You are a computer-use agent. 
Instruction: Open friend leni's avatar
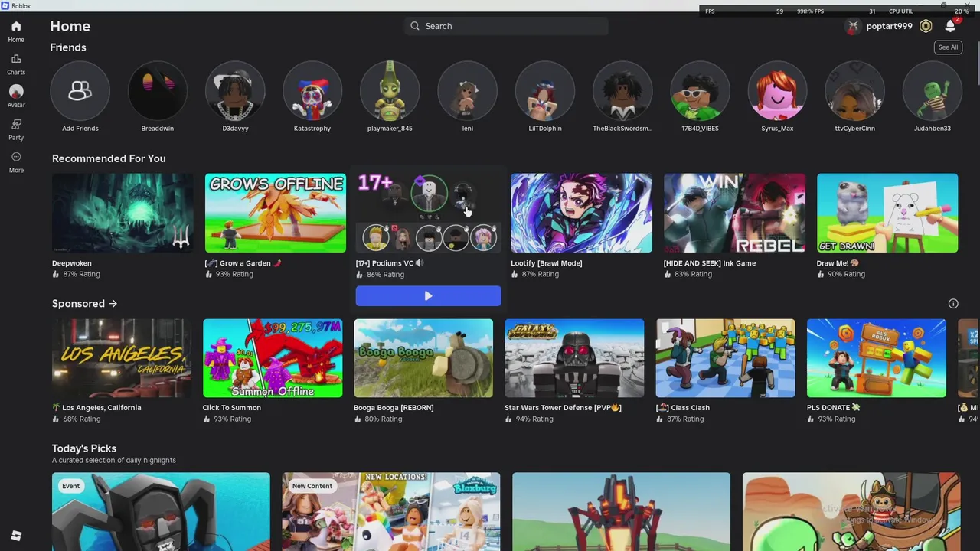(467, 91)
